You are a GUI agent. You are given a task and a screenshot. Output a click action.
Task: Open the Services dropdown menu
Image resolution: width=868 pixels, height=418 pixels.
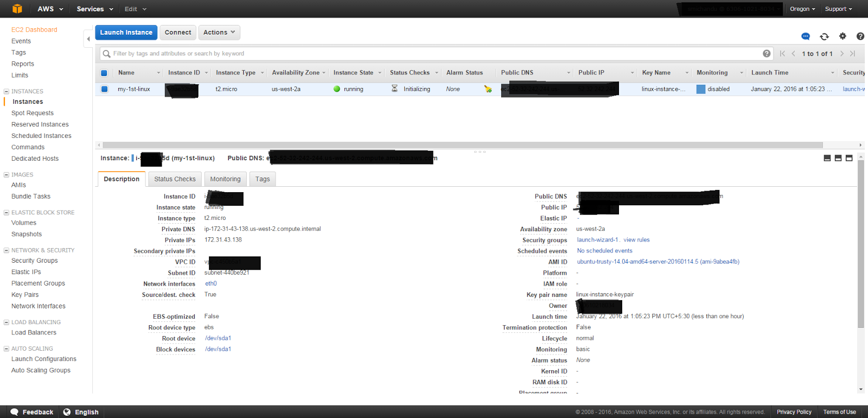(95, 9)
